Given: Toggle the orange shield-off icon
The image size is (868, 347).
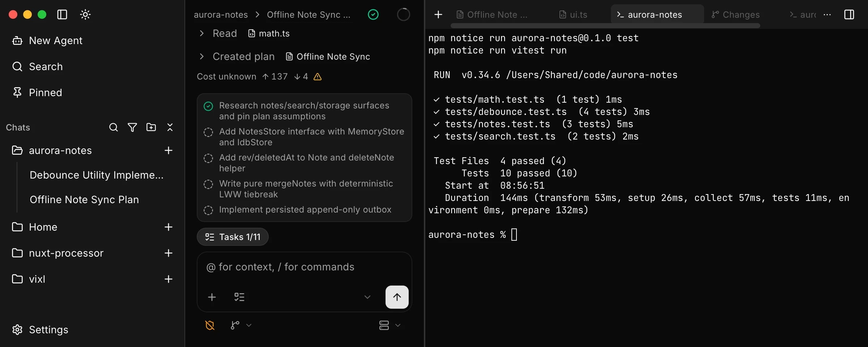Looking at the screenshot, I should (x=210, y=325).
